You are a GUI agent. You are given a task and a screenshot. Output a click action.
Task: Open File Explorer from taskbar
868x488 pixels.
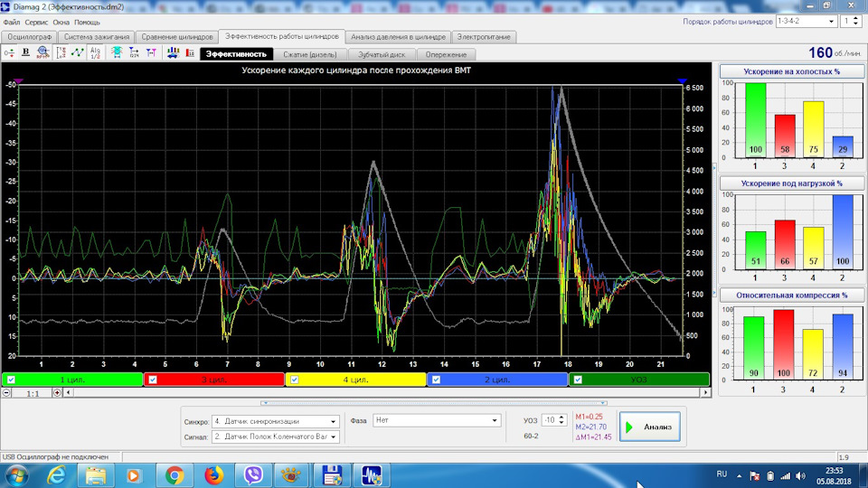(x=96, y=475)
